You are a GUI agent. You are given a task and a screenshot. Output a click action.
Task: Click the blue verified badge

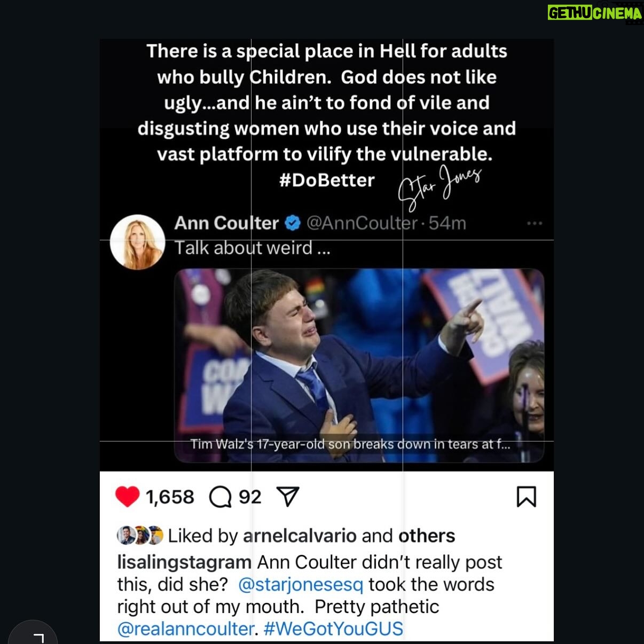point(293,223)
